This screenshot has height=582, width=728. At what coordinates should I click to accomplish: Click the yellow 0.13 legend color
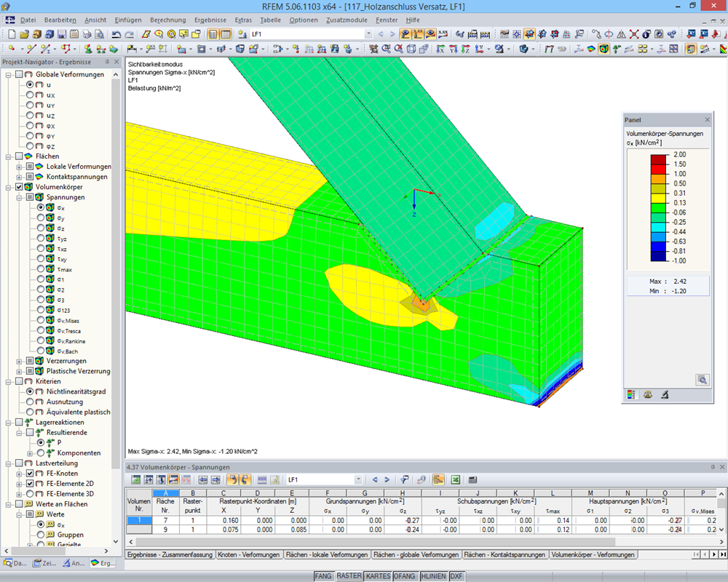658,198
